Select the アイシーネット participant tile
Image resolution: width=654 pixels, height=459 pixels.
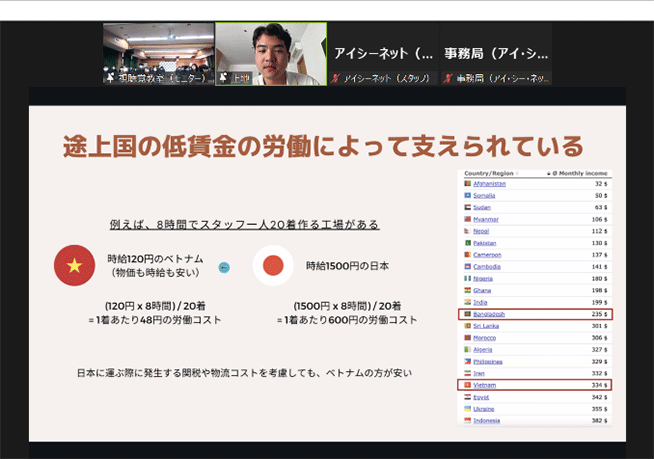(383, 54)
